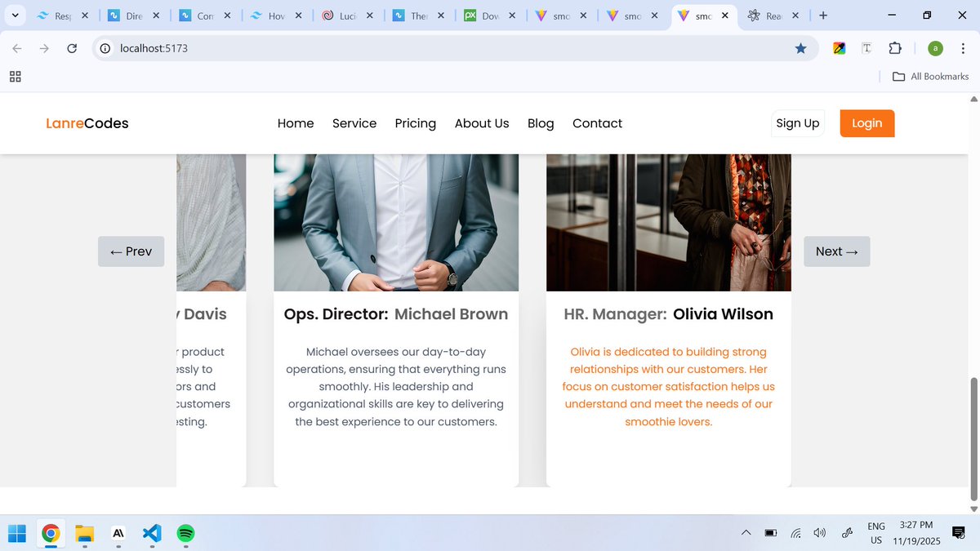Click the orange Login button
980x551 pixels.
(867, 123)
